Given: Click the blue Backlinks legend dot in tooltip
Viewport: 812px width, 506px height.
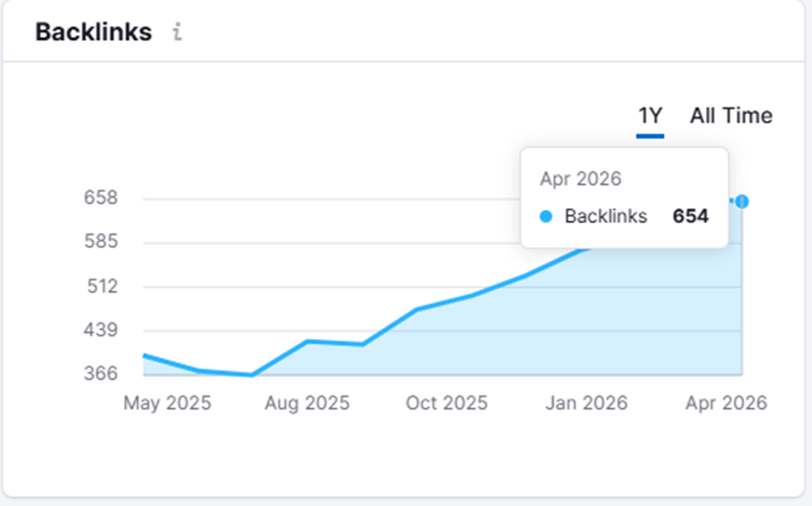Looking at the screenshot, I should (x=547, y=216).
